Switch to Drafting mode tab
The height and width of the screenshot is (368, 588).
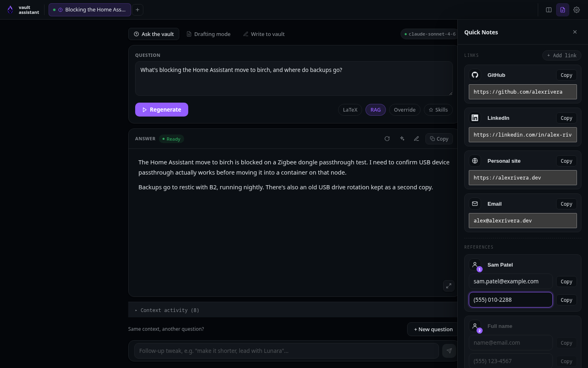pos(208,34)
